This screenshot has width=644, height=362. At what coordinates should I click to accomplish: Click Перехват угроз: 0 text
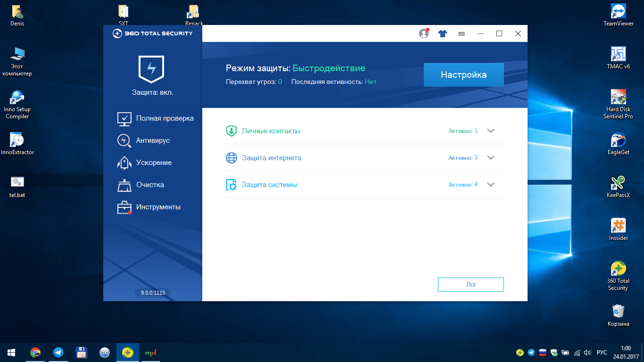click(254, 82)
